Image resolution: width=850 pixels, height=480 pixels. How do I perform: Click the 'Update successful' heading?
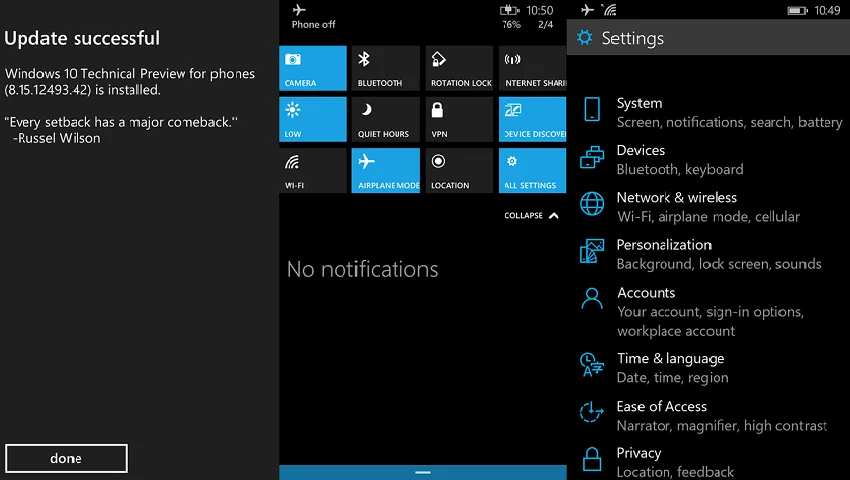coord(82,38)
